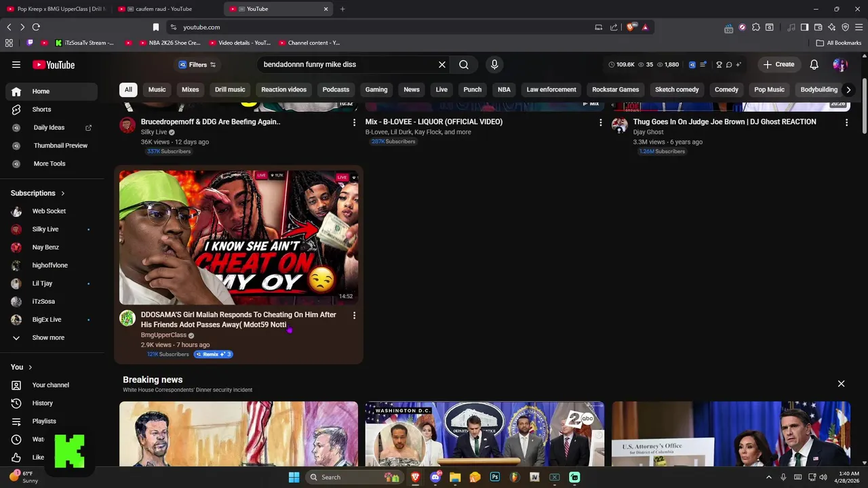Click the chat bubble icon in vidIQ bar
The height and width of the screenshot is (488, 868).
coord(729,64)
